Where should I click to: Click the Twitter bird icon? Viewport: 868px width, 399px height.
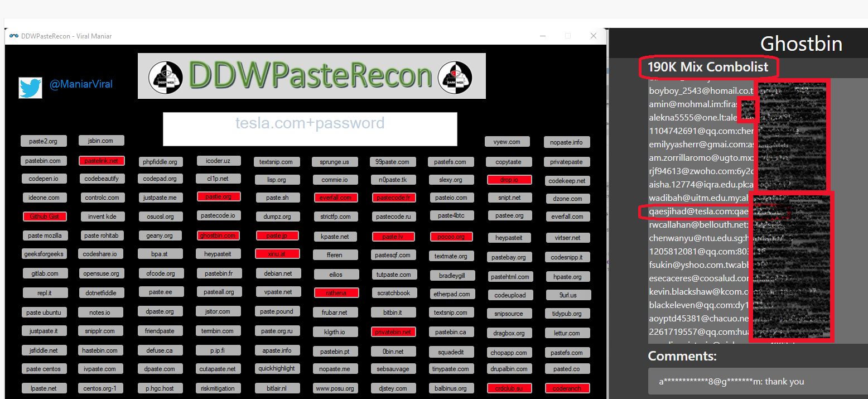pos(30,88)
